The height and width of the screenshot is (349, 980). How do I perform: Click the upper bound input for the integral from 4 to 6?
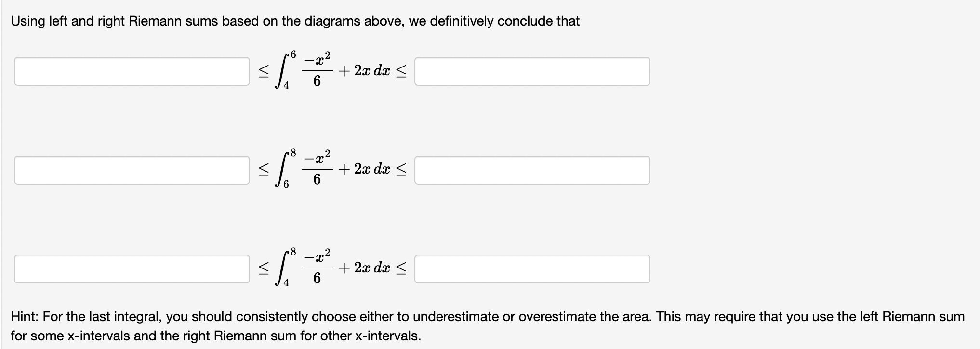(x=531, y=72)
